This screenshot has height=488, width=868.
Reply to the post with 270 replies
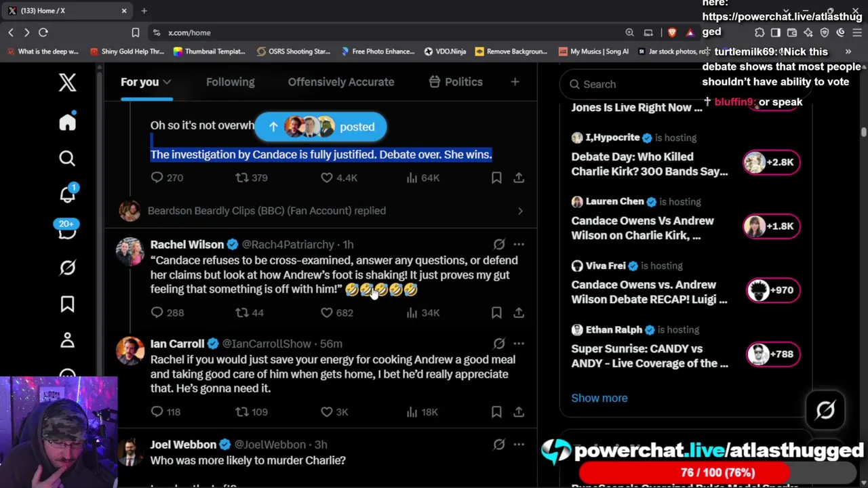(x=157, y=178)
